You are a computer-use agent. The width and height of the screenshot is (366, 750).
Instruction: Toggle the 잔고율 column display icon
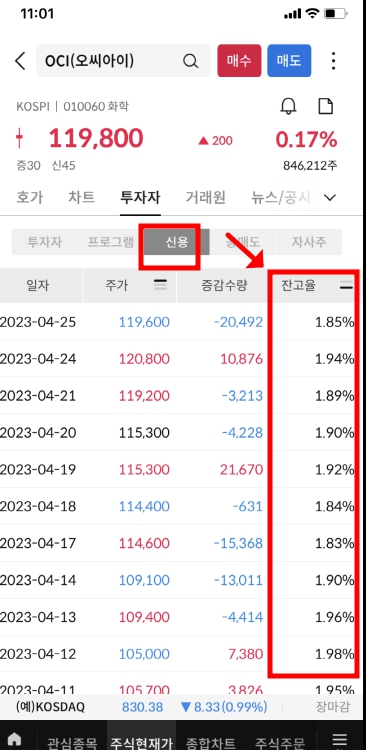(x=346, y=286)
